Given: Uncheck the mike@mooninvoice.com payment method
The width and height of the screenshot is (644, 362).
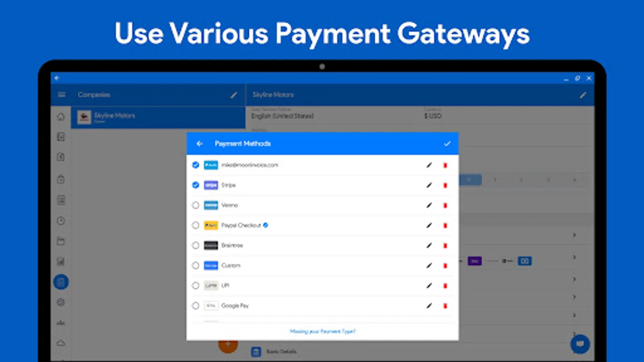Looking at the screenshot, I should point(196,165).
